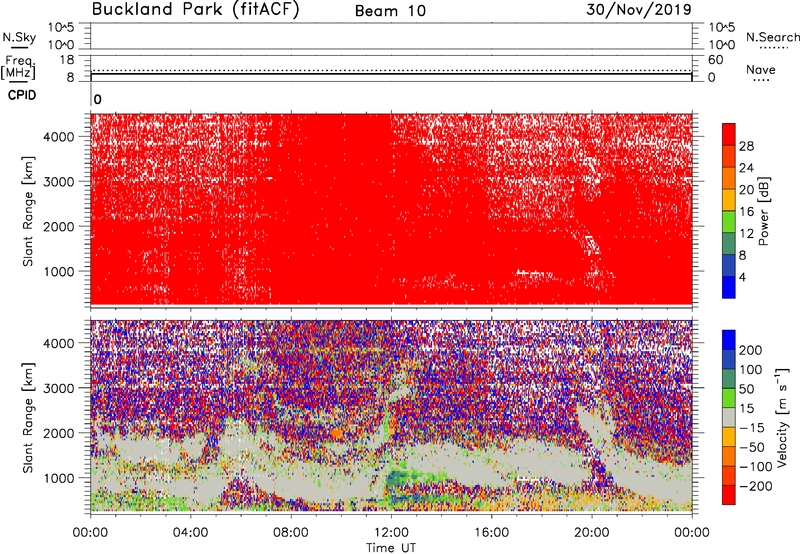Click inside the velocity range-time panel
This screenshot has width=800, height=554.
[x=391, y=416]
